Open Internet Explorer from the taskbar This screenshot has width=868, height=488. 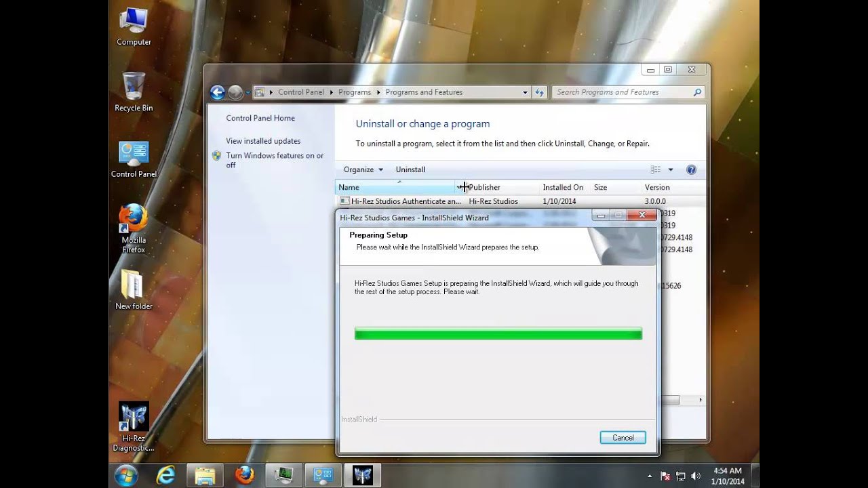point(165,475)
